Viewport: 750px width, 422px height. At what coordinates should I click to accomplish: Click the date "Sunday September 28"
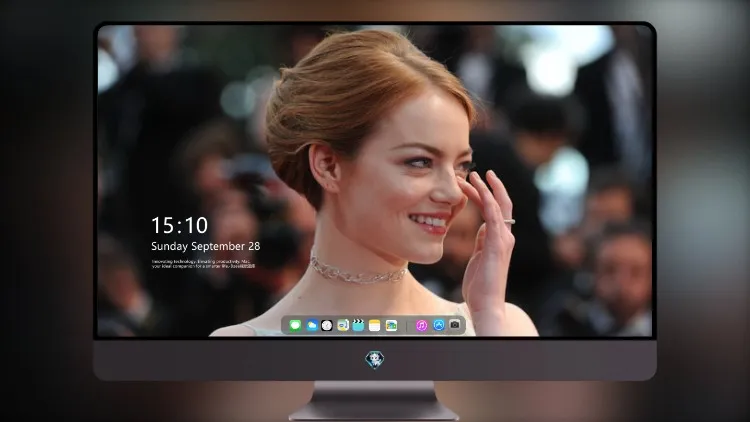click(206, 246)
